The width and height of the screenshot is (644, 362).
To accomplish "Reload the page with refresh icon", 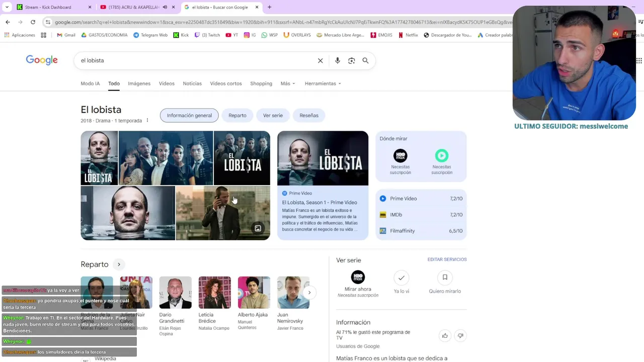I will click(33, 22).
